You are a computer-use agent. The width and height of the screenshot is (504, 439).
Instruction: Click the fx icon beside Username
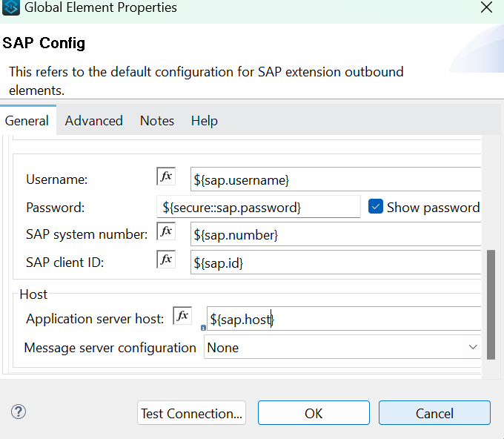click(x=166, y=176)
